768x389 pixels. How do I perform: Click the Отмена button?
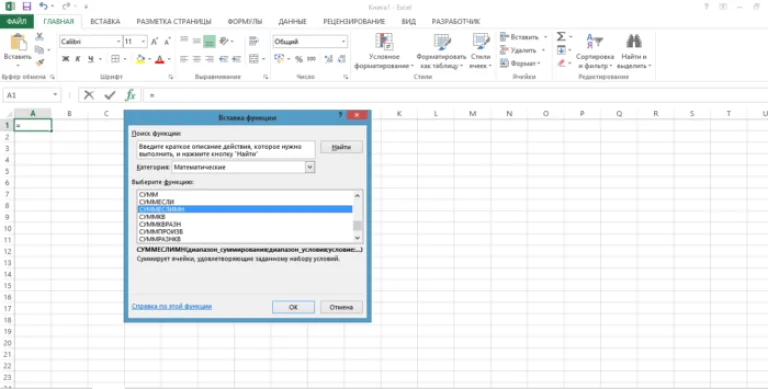pos(341,307)
